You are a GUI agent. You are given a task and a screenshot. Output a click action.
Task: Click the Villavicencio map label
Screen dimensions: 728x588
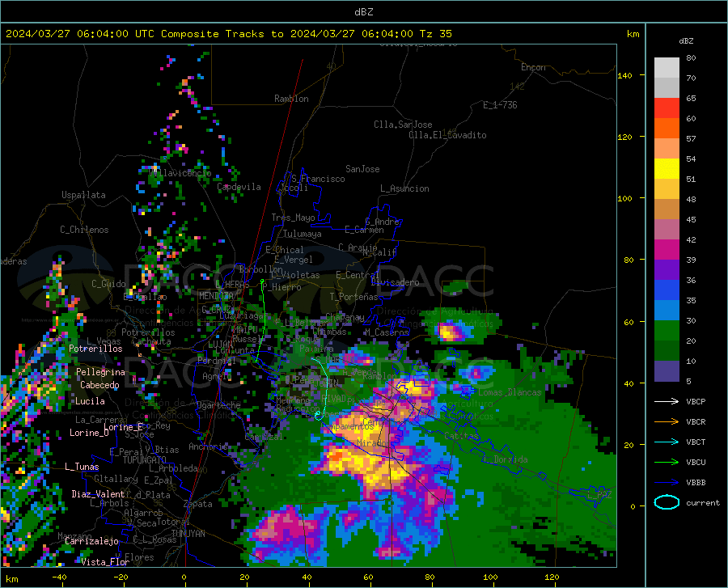(180, 172)
